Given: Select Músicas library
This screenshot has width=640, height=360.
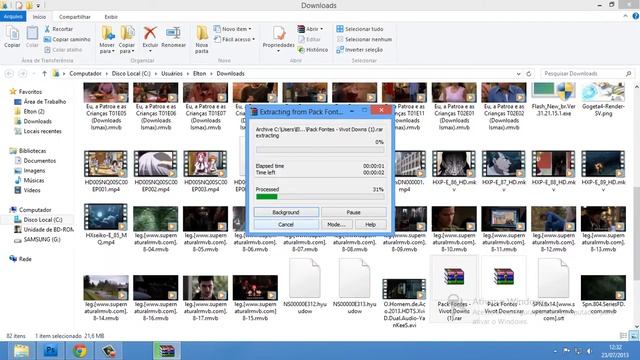Looking at the screenshot, I should point(29,180).
